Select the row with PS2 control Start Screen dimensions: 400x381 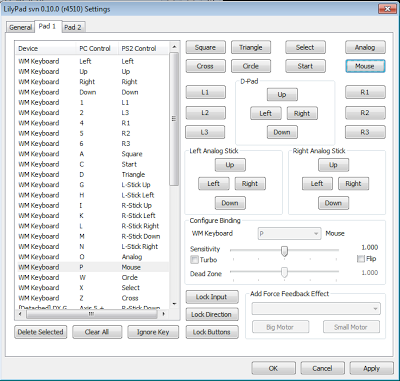click(x=92, y=164)
